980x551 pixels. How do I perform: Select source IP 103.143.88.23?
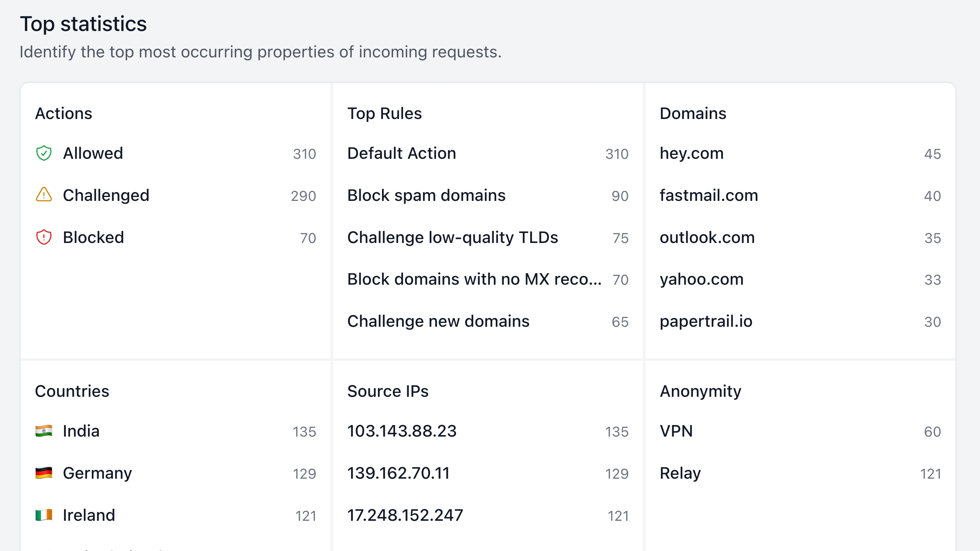pos(402,431)
